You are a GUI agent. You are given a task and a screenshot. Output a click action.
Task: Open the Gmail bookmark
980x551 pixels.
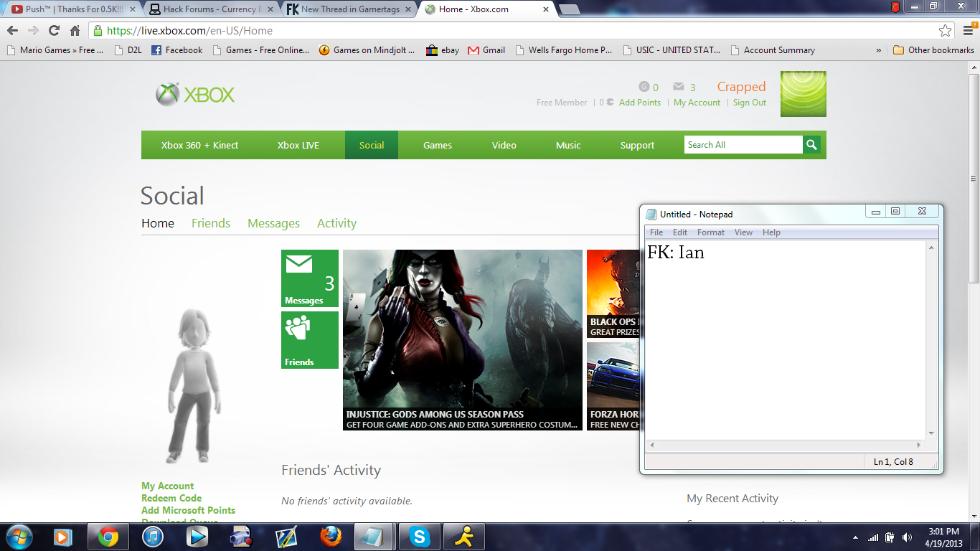pos(486,50)
